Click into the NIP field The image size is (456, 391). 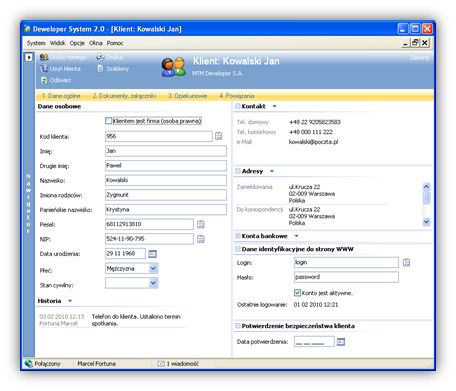coord(149,239)
